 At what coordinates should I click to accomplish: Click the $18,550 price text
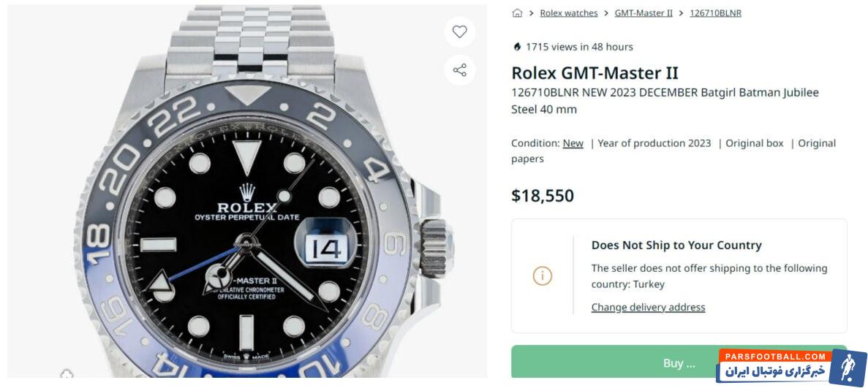click(542, 196)
